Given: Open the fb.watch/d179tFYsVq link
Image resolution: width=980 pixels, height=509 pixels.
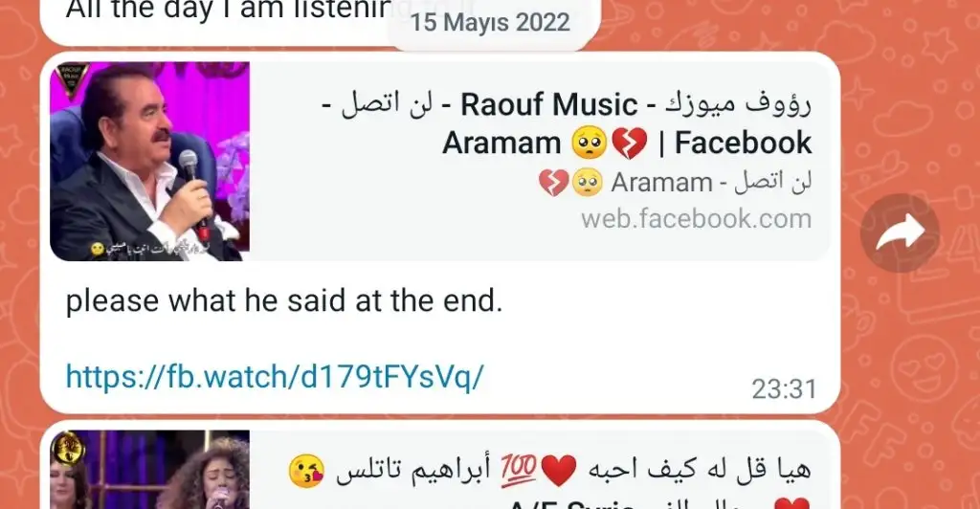Looking at the screenshot, I should tap(275, 377).
